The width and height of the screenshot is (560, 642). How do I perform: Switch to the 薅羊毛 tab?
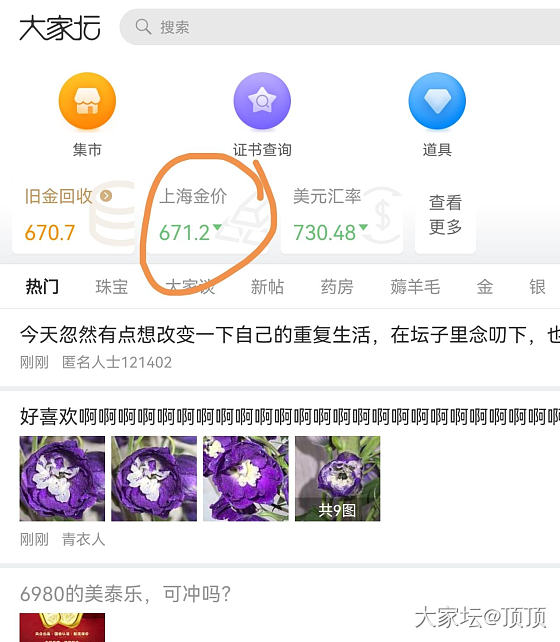point(415,287)
